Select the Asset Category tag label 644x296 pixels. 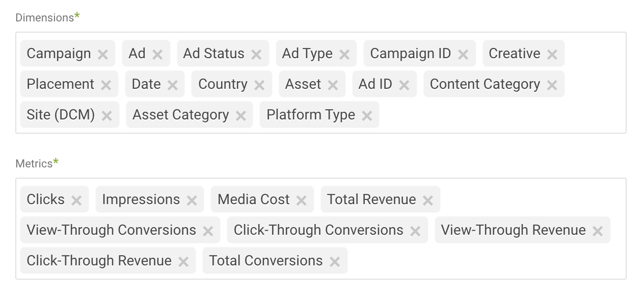click(180, 115)
